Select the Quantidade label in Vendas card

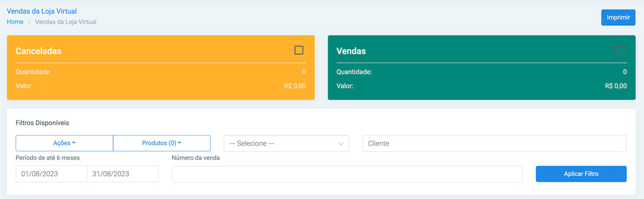tap(354, 72)
